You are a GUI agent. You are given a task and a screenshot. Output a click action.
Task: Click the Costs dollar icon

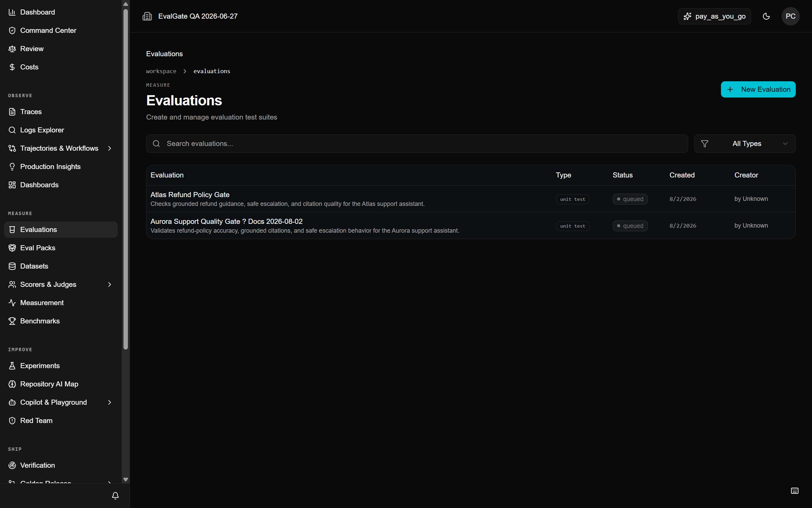[12, 67]
